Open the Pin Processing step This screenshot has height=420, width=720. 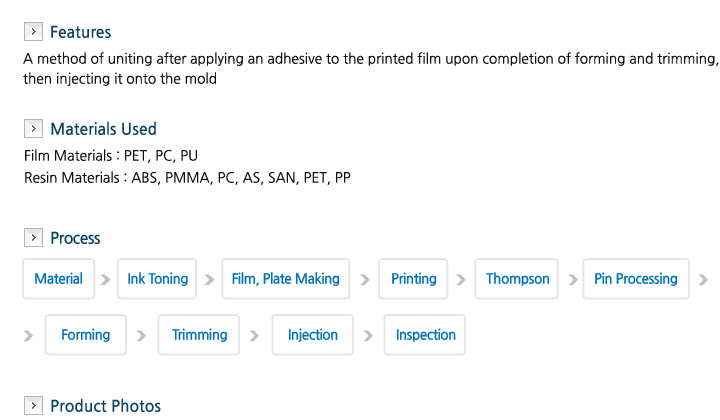click(x=636, y=279)
